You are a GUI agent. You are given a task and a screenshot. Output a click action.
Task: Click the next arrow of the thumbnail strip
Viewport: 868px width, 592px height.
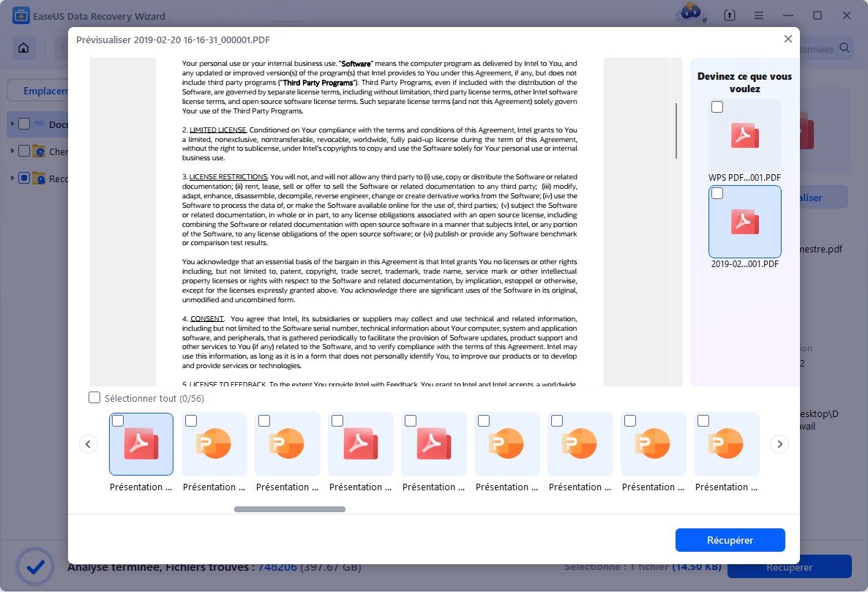(779, 443)
